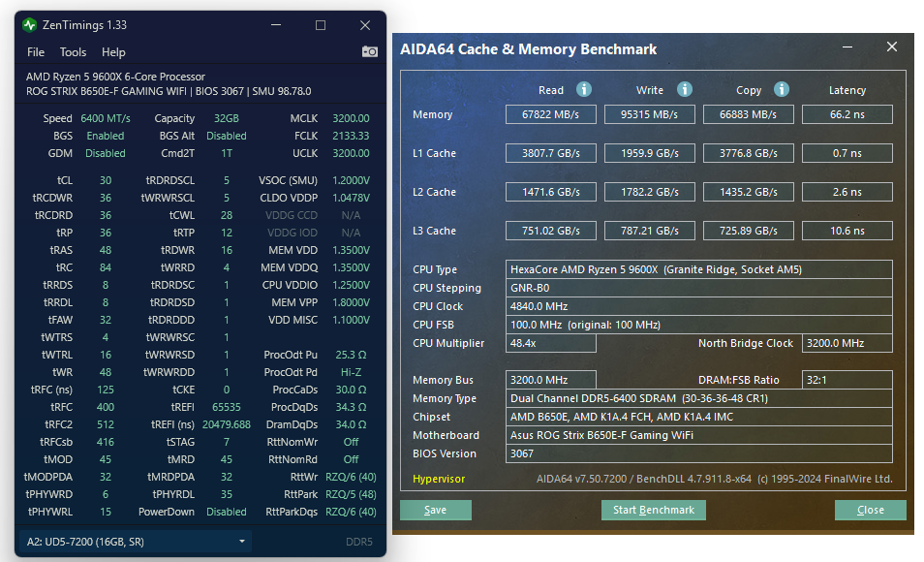The height and width of the screenshot is (562, 924).
Task: Click the L1 Cache Write 1959.9 GB/s field
Action: tap(649, 153)
